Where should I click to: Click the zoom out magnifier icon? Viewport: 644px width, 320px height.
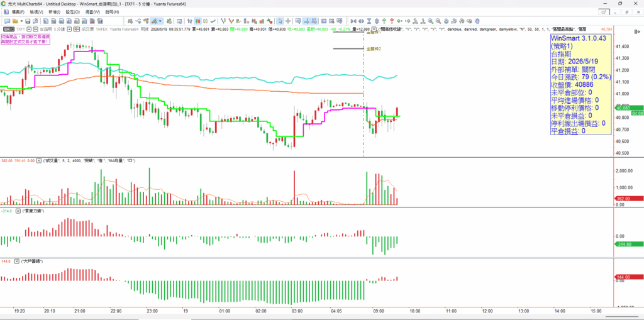(x=438, y=21)
